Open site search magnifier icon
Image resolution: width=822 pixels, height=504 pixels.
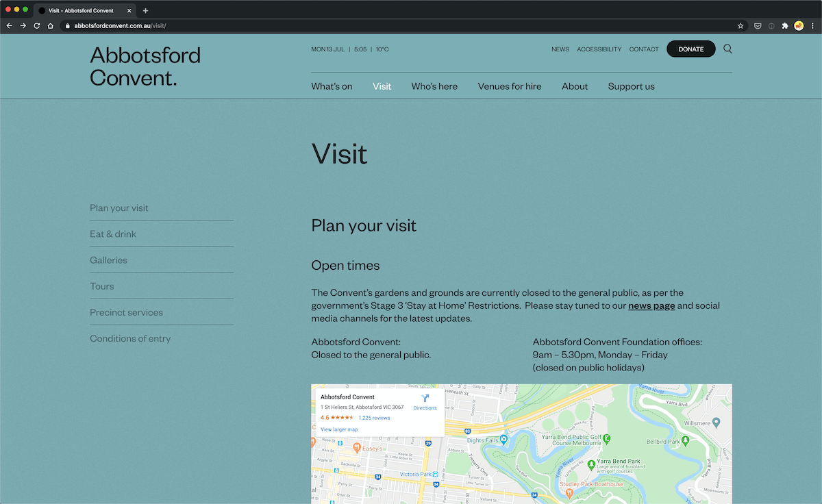[727, 49]
